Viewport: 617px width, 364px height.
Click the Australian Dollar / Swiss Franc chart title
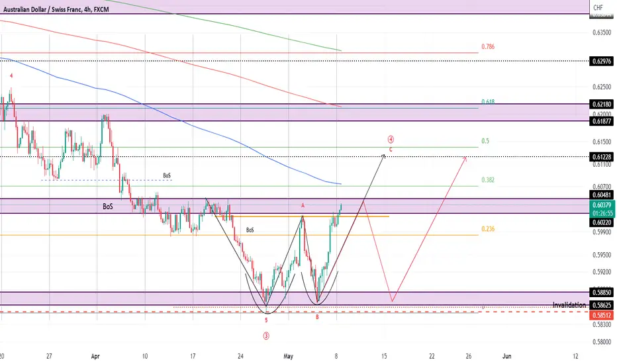click(x=56, y=9)
